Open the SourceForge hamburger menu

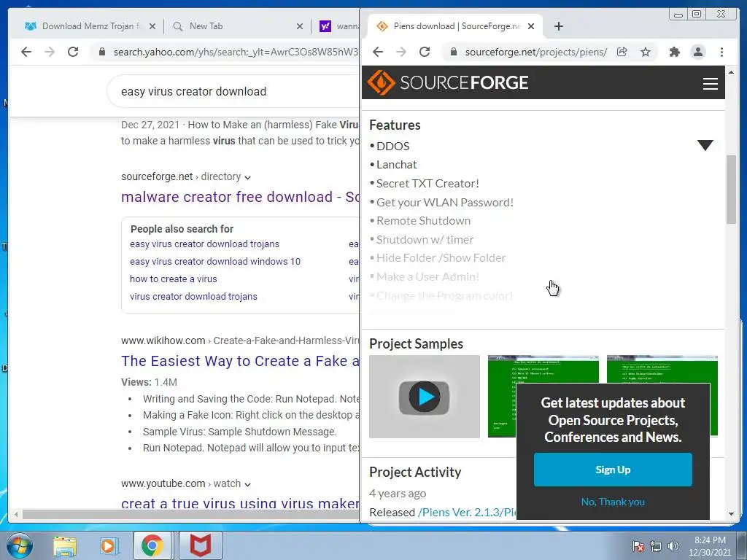(711, 84)
